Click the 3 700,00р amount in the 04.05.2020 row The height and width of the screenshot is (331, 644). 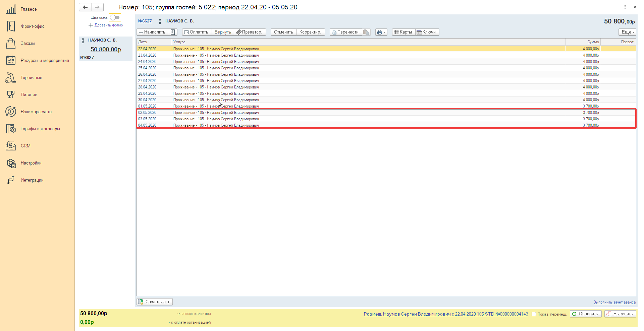(x=591, y=125)
